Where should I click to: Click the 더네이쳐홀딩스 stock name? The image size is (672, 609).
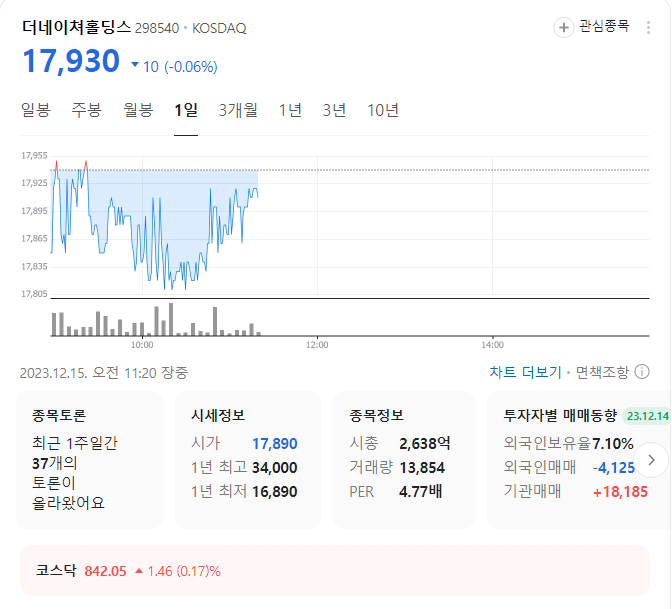click(76, 27)
